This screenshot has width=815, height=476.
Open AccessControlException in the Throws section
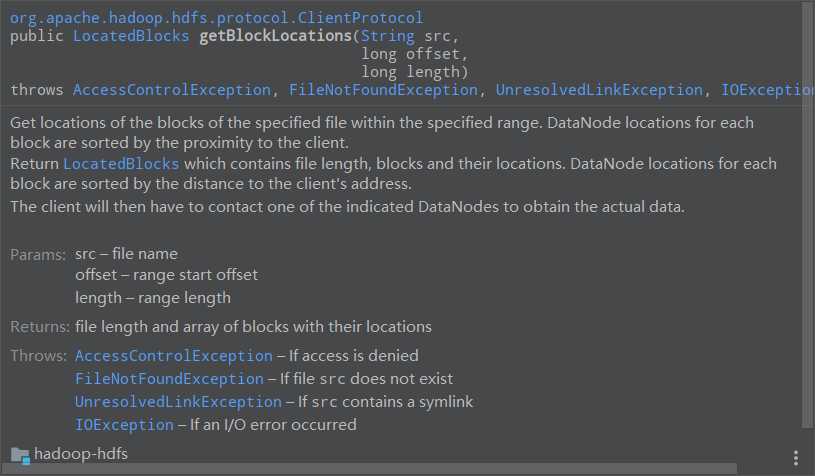174,356
